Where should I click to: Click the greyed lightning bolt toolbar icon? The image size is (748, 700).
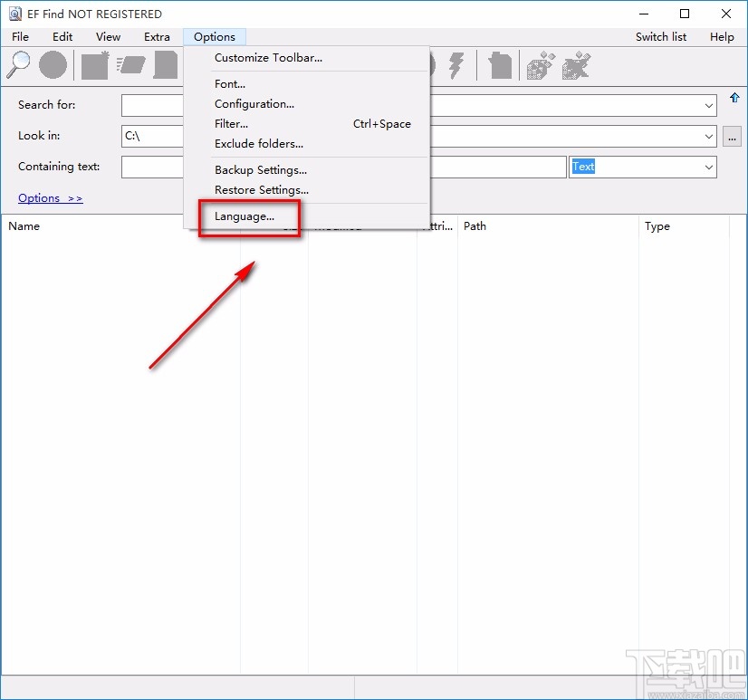[456, 65]
